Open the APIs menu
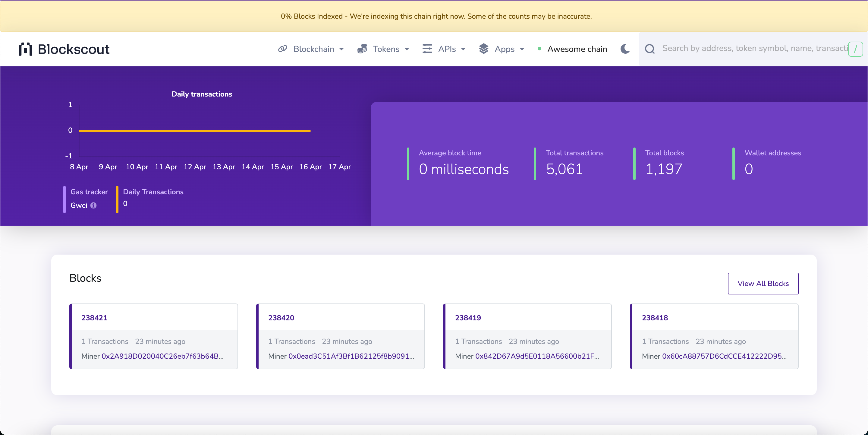 click(446, 49)
